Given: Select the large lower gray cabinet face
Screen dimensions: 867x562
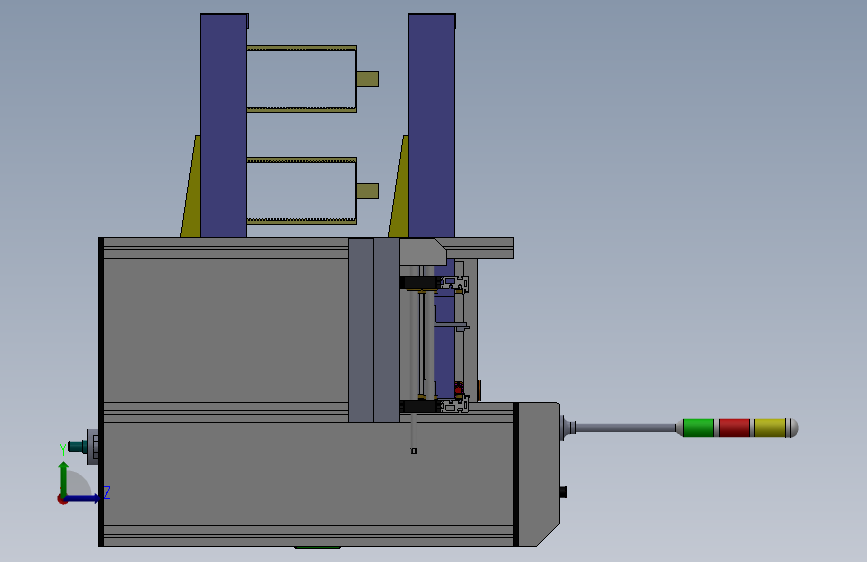Looking at the screenshot, I should coord(308,474).
